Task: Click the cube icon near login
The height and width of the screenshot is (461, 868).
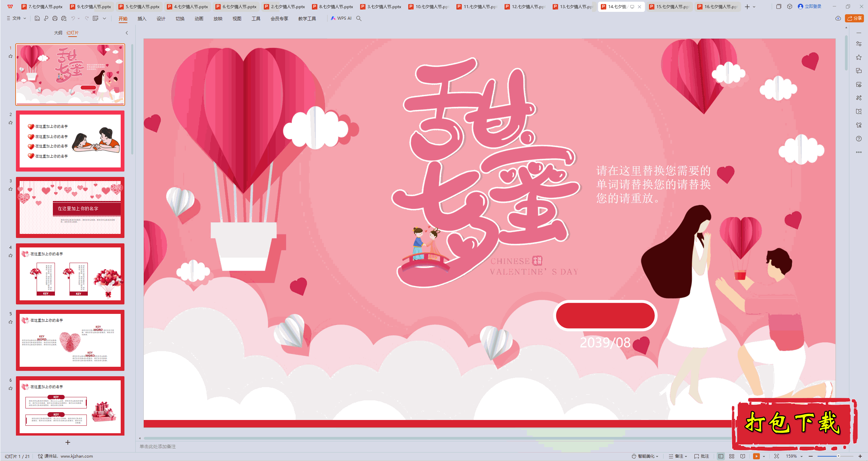Action: point(790,6)
